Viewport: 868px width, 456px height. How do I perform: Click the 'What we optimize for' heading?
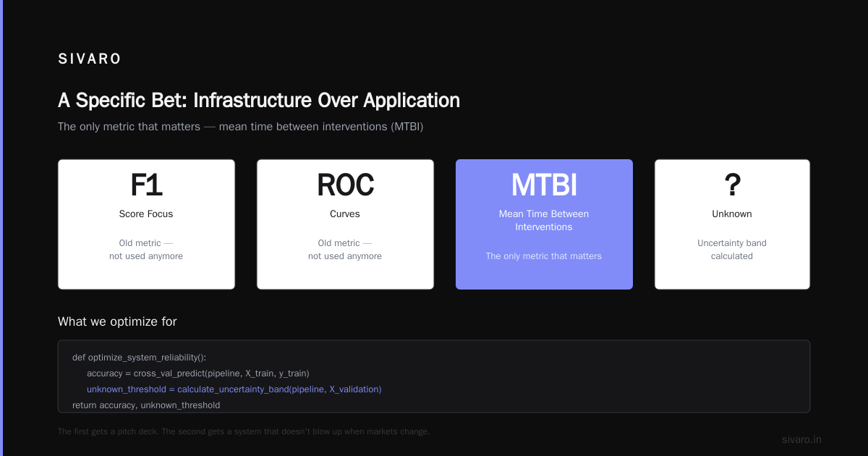pos(117,321)
